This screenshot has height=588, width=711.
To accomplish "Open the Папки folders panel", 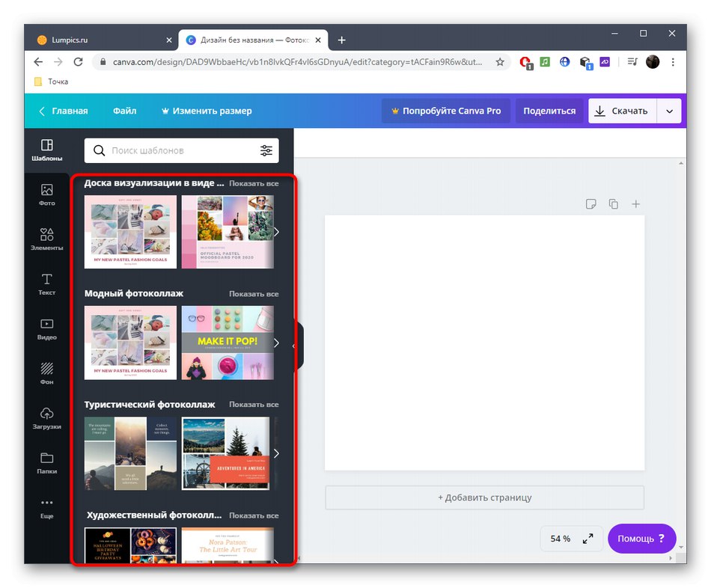I will [x=46, y=463].
